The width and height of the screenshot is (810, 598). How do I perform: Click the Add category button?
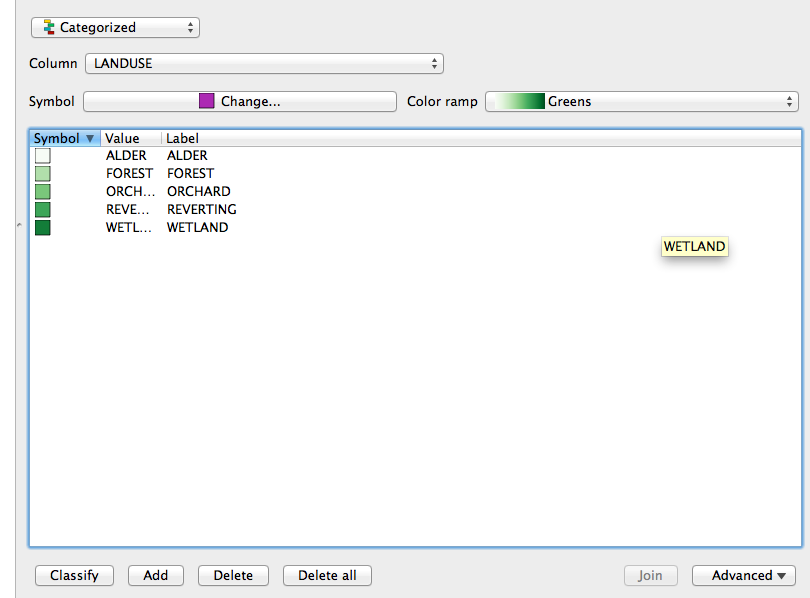click(155, 575)
